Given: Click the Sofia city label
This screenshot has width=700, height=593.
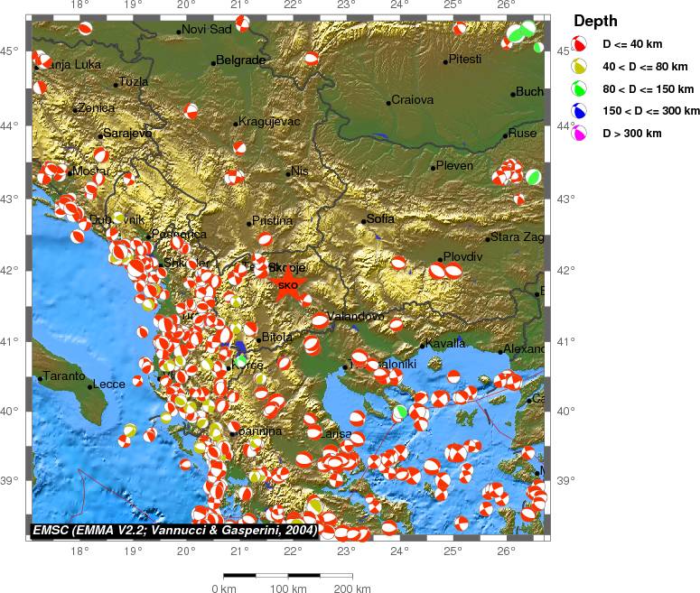Looking at the screenshot, I should pyautogui.click(x=380, y=218).
